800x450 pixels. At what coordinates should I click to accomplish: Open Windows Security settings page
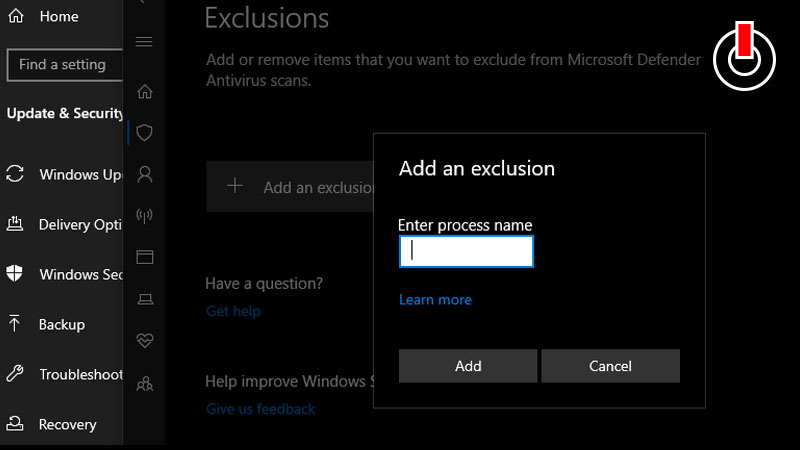[x=81, y=274]
